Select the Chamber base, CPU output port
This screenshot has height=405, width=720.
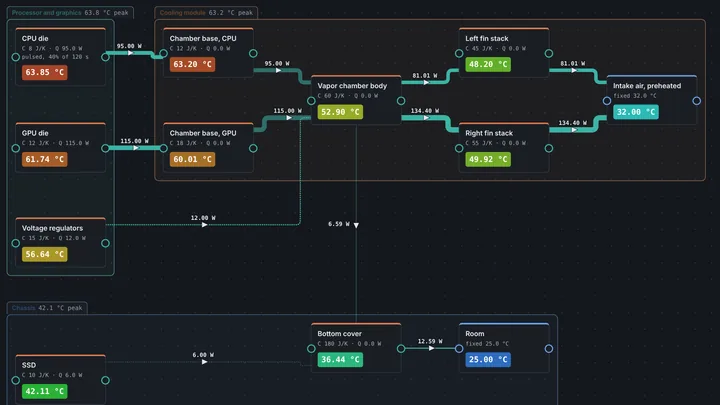tap(253, 53)
